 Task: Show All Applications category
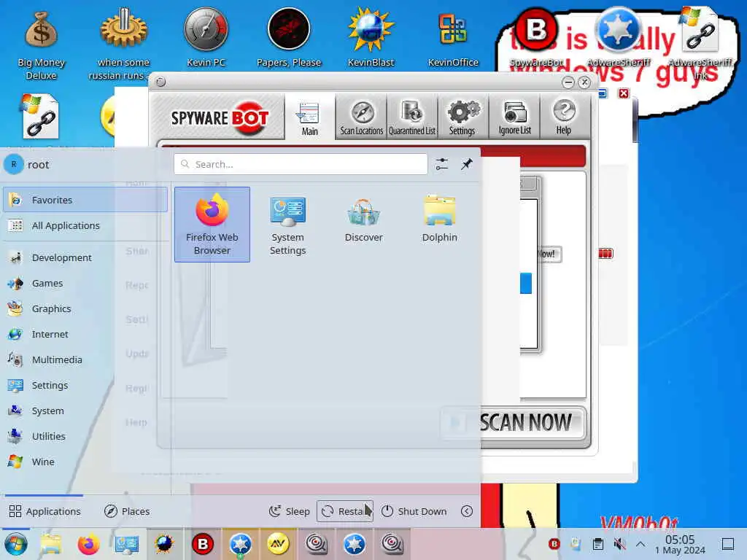85,226
